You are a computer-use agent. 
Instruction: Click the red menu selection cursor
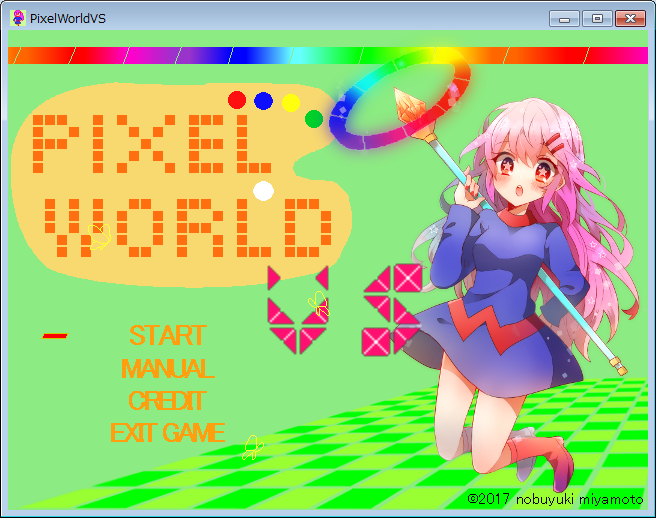(x=55, y=336)
